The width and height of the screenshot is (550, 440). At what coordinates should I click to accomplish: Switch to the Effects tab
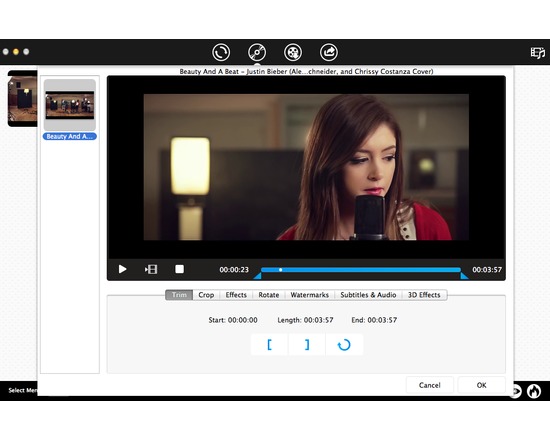[x=236, y=295]
